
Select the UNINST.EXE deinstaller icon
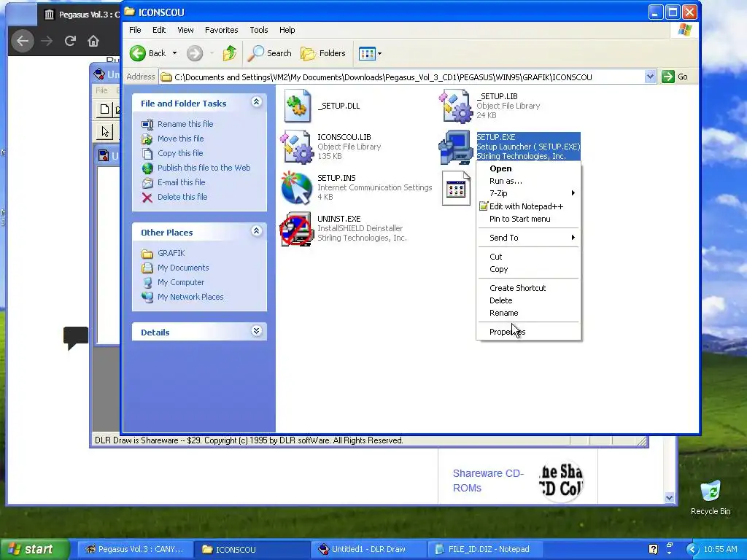coord(296,229)
